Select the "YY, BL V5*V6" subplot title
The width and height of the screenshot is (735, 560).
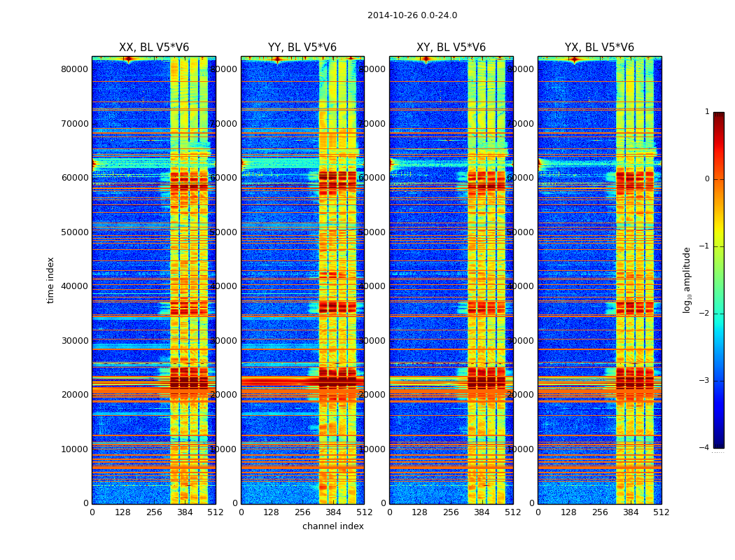302,48
